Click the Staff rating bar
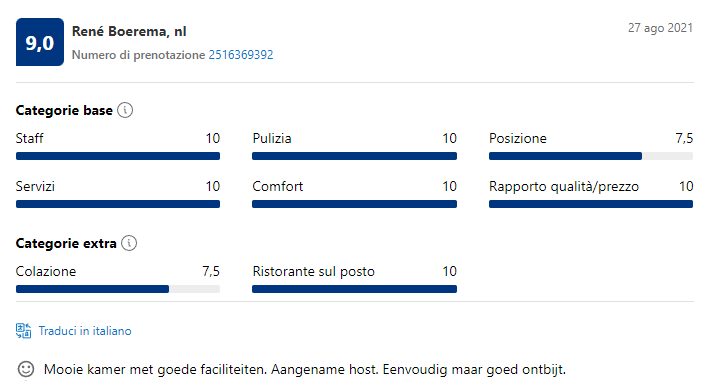The height and width of the screenshot is (381, 713). 118,156
